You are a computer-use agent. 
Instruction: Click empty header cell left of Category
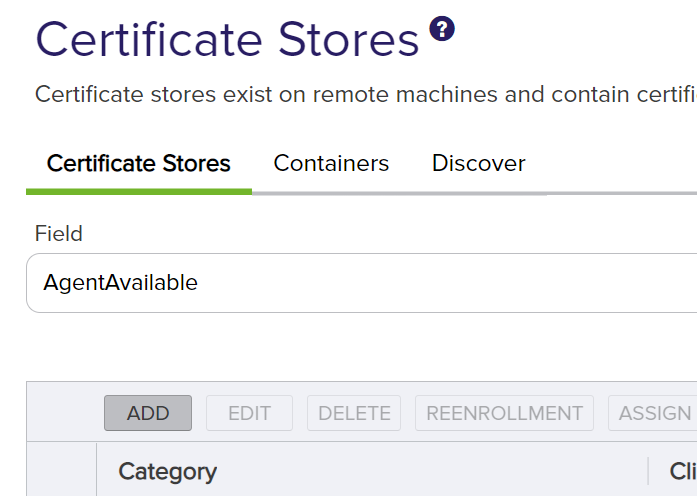(x=61, y=471)
